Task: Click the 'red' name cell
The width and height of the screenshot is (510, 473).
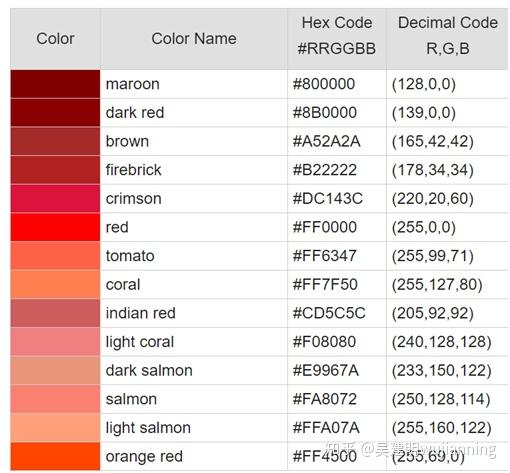Action: (x=194, y=227)
